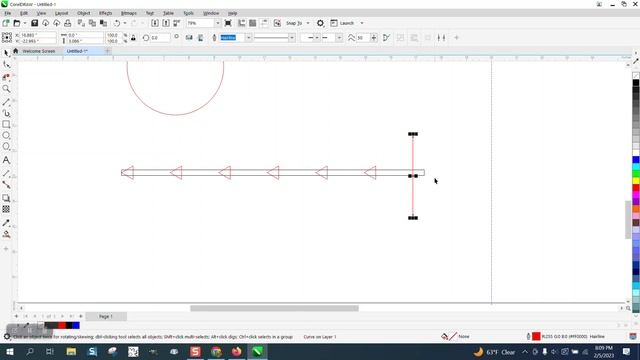The image size is (640, 360).
Task: Switch to the Welcome Screen tab
Action: click(38, 51)
